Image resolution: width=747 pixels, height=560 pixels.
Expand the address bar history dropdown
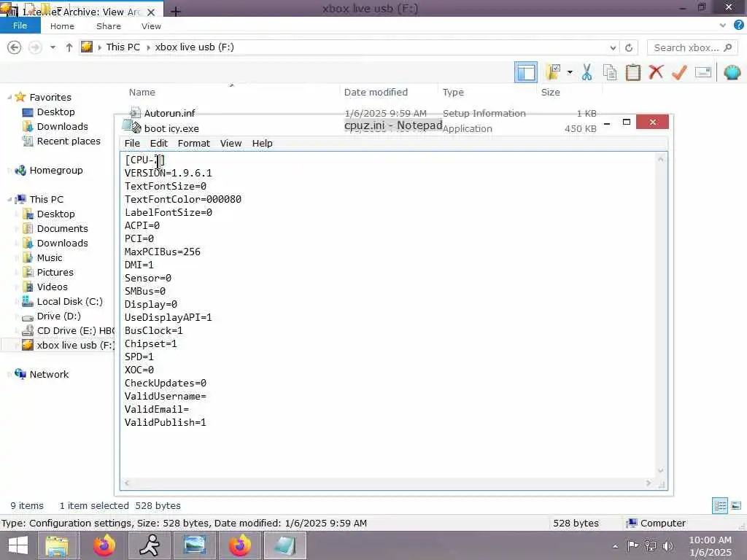pos(613,47)
